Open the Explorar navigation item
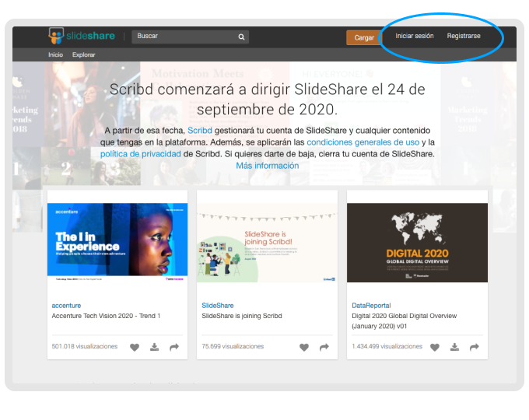 point(84,54)
